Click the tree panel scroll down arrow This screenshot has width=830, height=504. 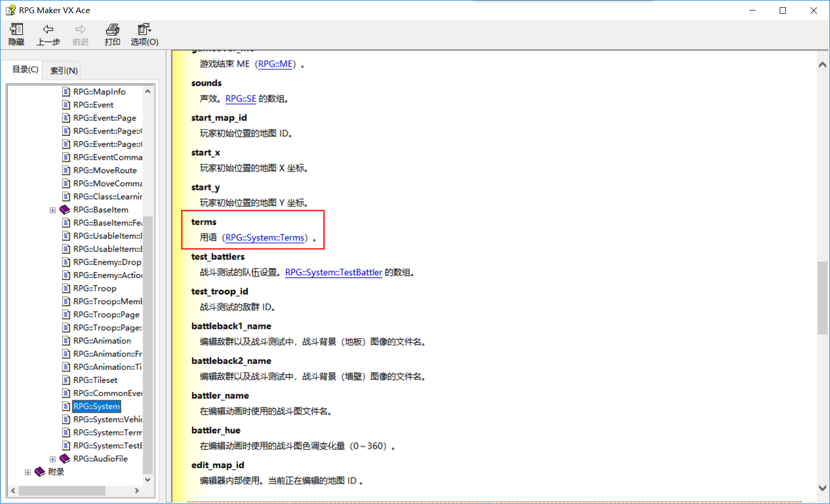tap(148, 479)
